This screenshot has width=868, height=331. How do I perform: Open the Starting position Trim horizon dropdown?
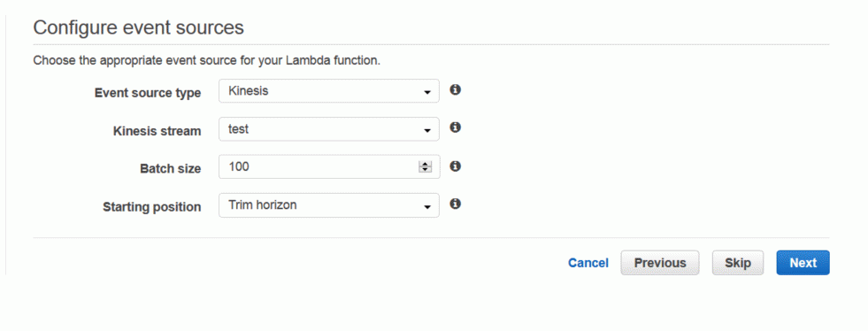pyautogui.click(x=329, y=204)
